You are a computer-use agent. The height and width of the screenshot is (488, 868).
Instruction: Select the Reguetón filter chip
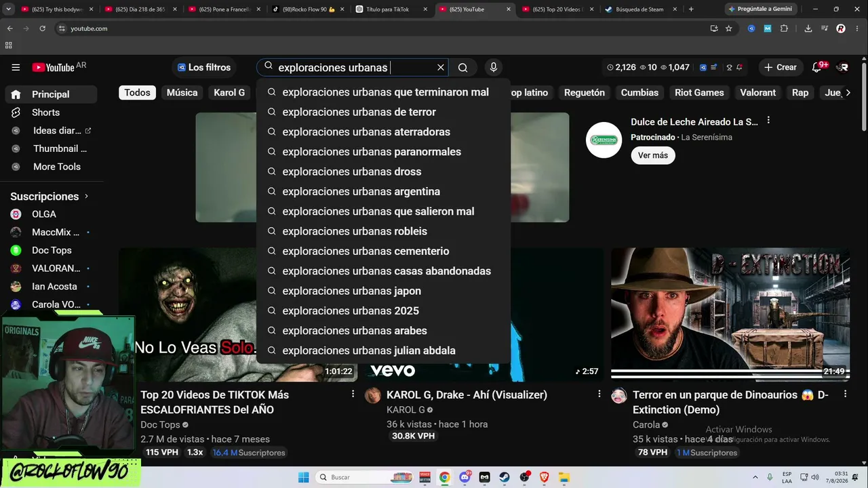click(x=585, y=93)
